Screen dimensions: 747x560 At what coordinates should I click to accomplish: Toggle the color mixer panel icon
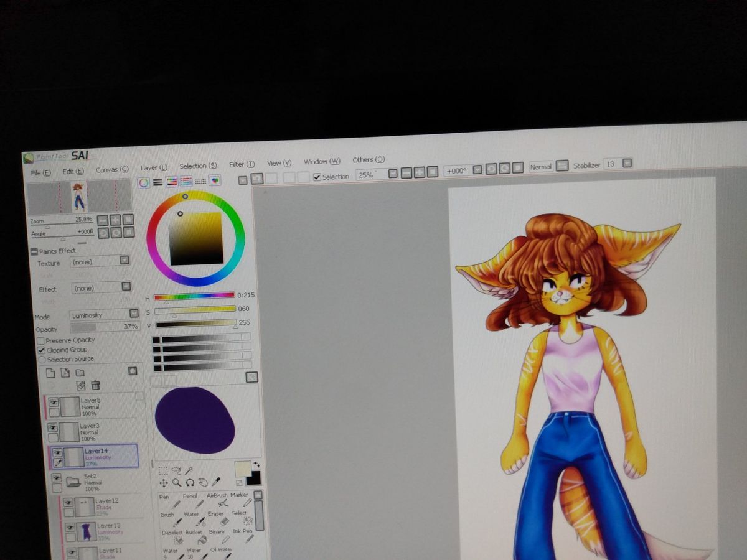(x=186, y=181)
